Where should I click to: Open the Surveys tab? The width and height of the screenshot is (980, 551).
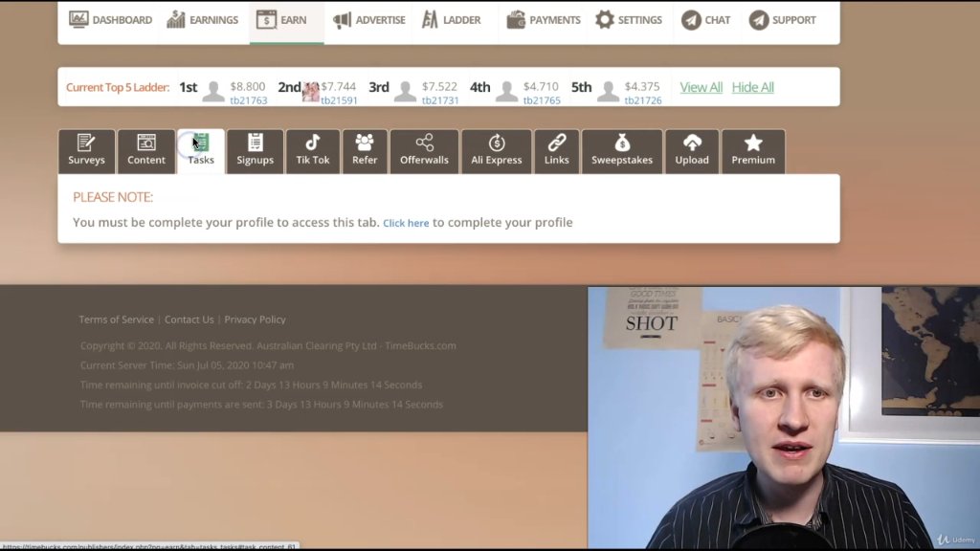pos(86,150)
